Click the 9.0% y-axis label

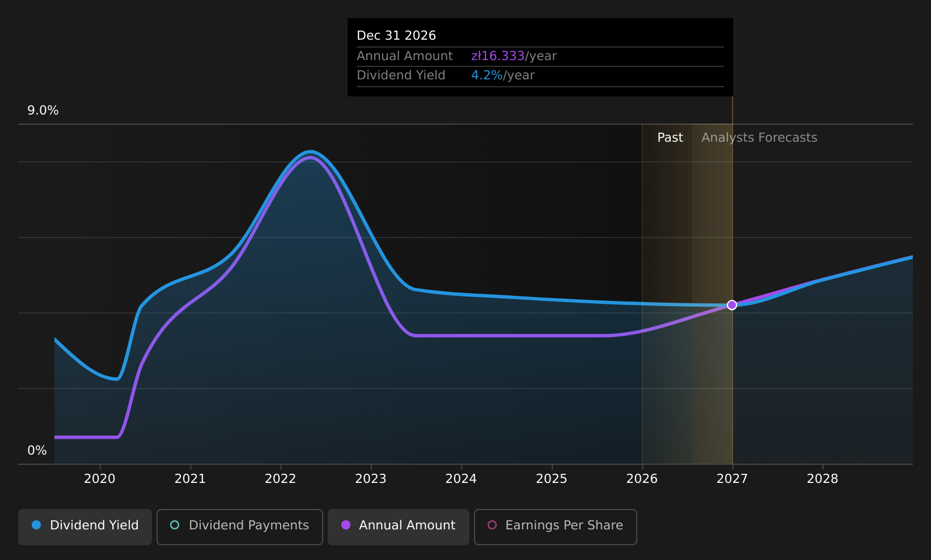(x=43, y=111)
